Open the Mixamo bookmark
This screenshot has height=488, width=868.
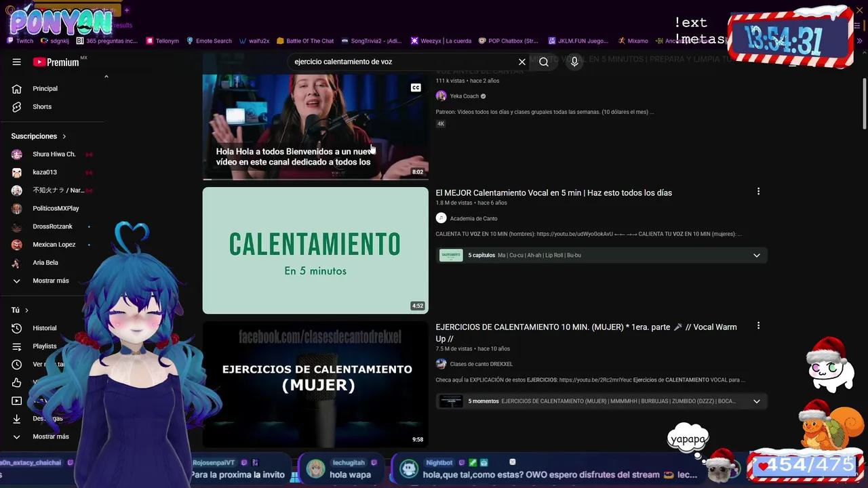[x=633, y=41]
